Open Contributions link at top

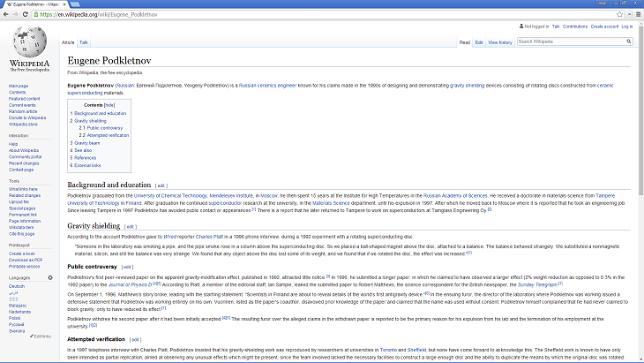click(x=575, y=26)
